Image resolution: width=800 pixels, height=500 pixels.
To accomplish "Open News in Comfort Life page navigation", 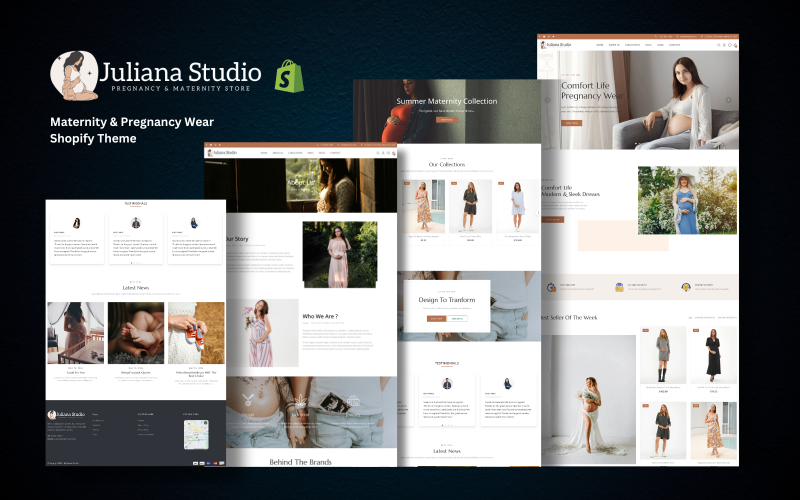I will pyautogui.click(x=648, y=45).
